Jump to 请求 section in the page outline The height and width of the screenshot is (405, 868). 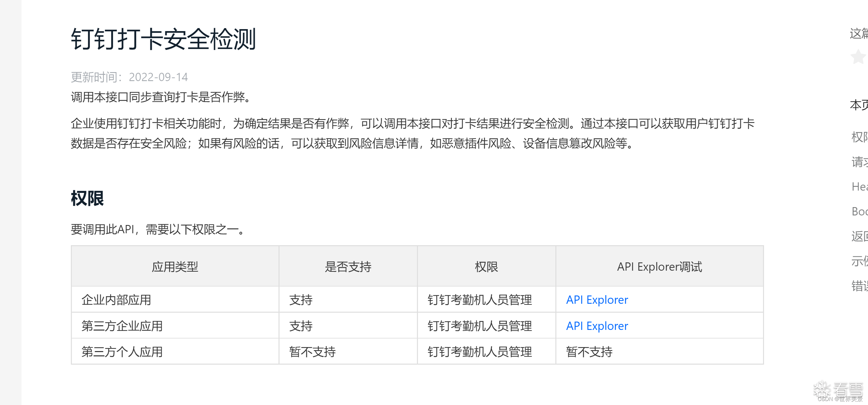[859, 162]
